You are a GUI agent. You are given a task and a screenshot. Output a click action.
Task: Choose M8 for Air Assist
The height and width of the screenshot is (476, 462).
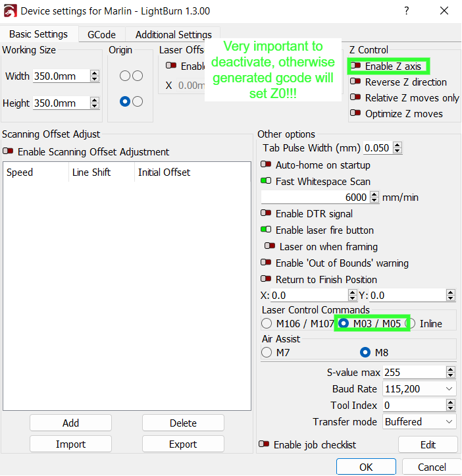[365, 352]
